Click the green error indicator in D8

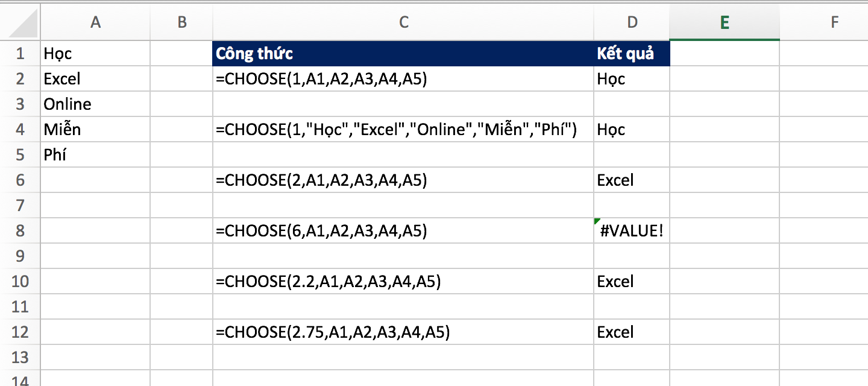[x=597, y=221]
